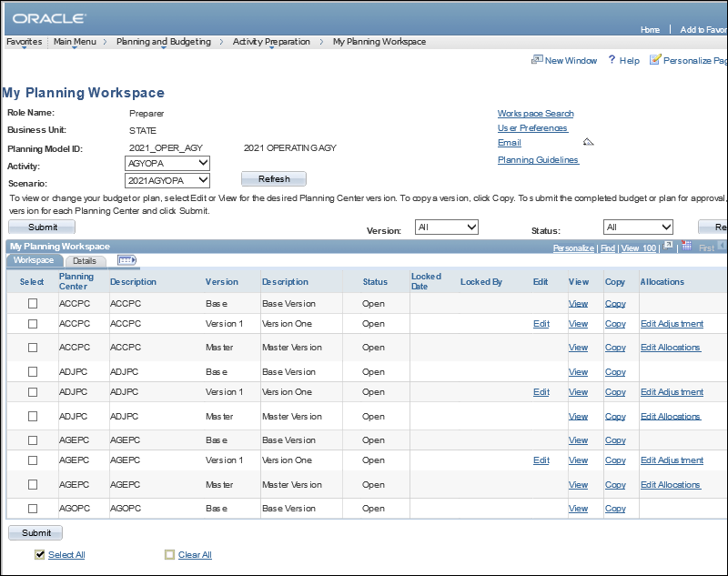The width and height of the screenshot is (728, 576).
Task: Click the Download to spreadsheet grid icon
Action: [x=686, y=247]
